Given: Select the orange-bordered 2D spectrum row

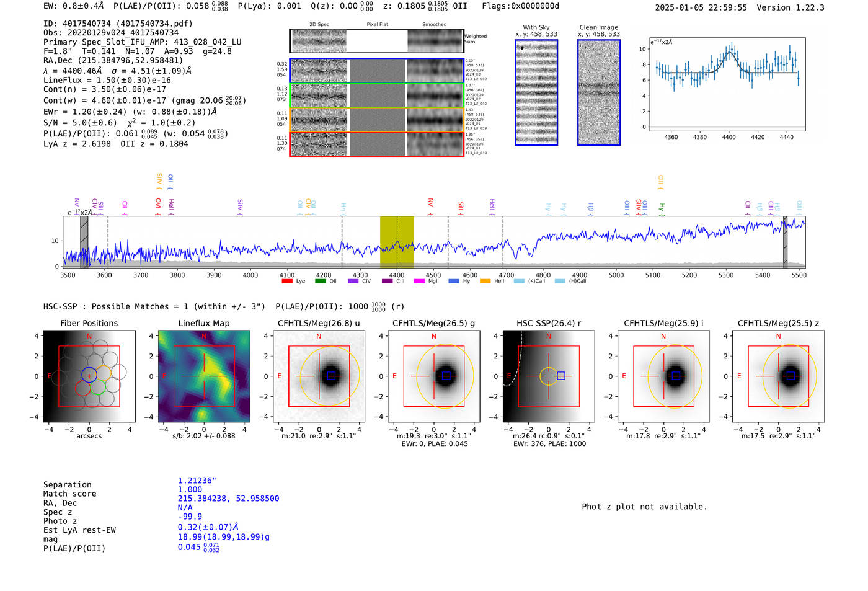Looking at the screenshot, I should (x=376, y=120).
